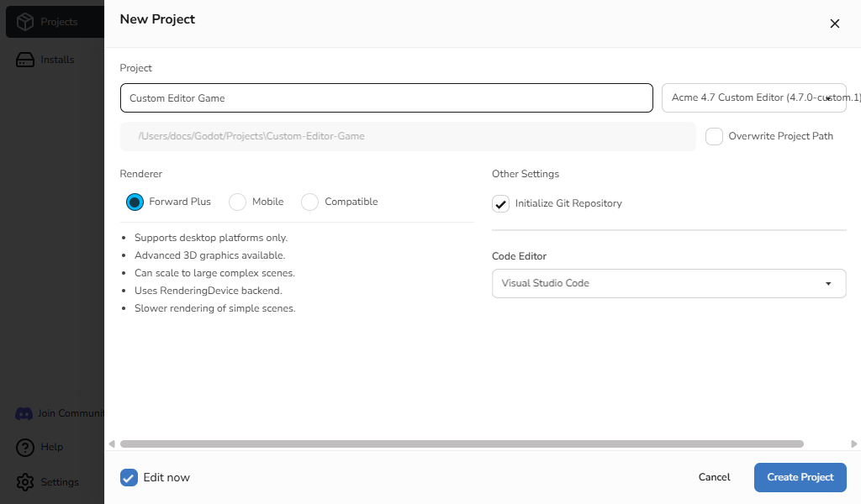Click the "New Project" dialog title
The height and width of the screenshot is (504, 861).
(x=157, y=19)
